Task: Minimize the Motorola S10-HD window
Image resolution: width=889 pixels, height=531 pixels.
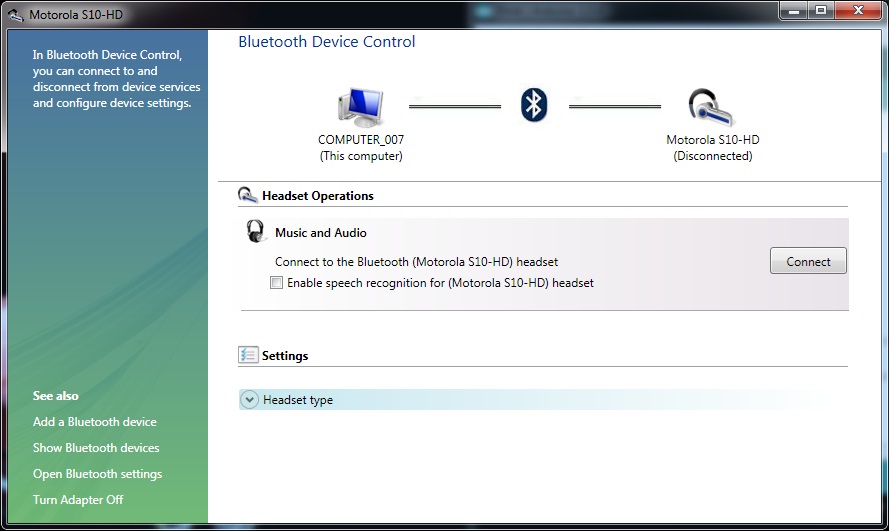Action: pyautogui.click(x=794, y=11)
